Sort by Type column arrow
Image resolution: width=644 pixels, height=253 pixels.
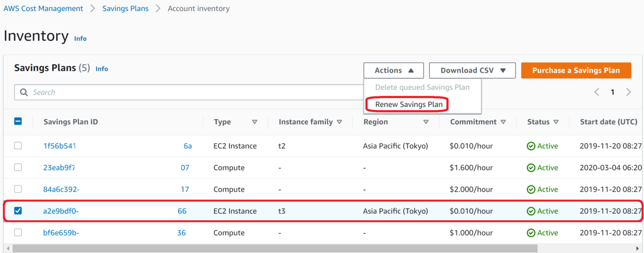click(x=255, y=122)
